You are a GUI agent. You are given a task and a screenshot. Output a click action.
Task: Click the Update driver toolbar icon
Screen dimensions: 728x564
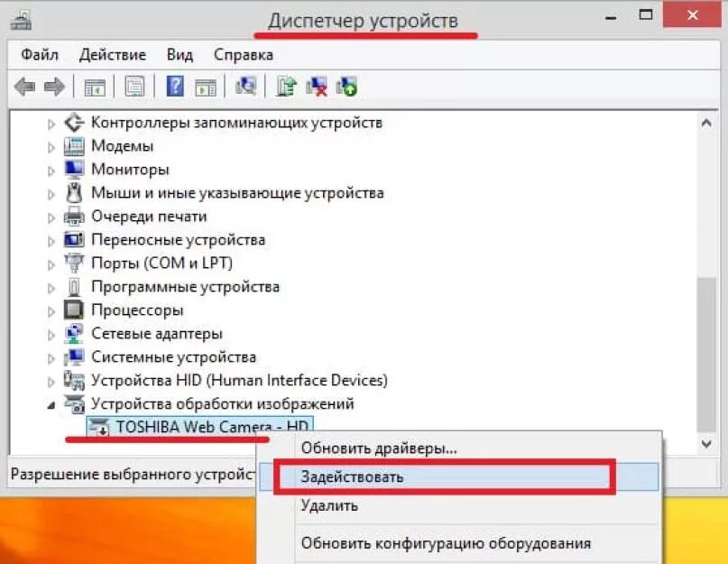coord(286,87)
